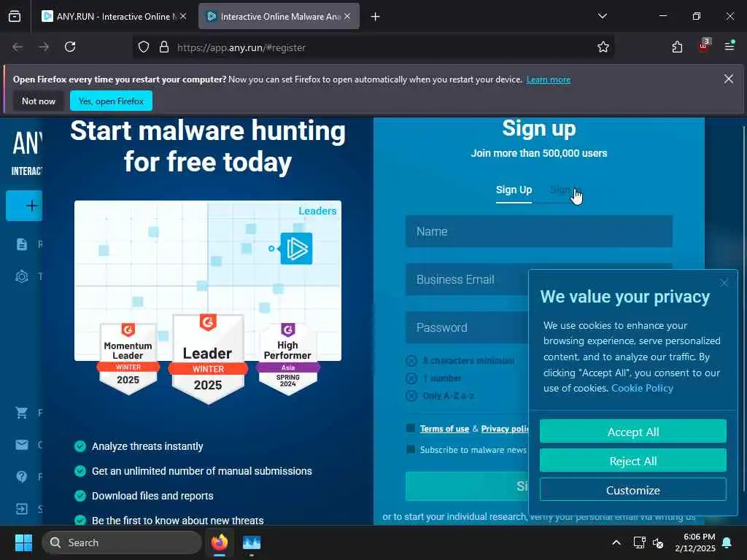Open the Learn more link in notification
The height and width of the screenshot is (560, 747).
[549, 79]
